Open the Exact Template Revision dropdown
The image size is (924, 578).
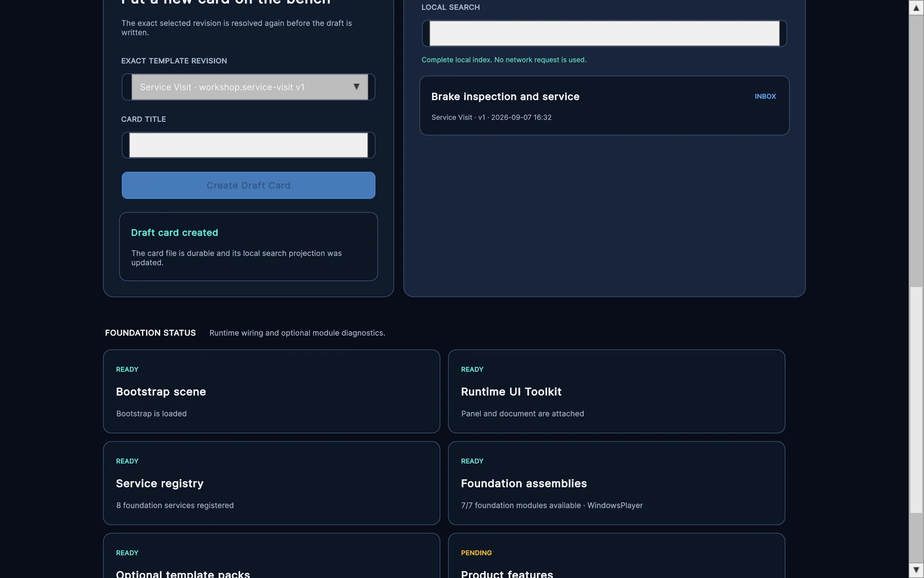[x=248, y=87]
